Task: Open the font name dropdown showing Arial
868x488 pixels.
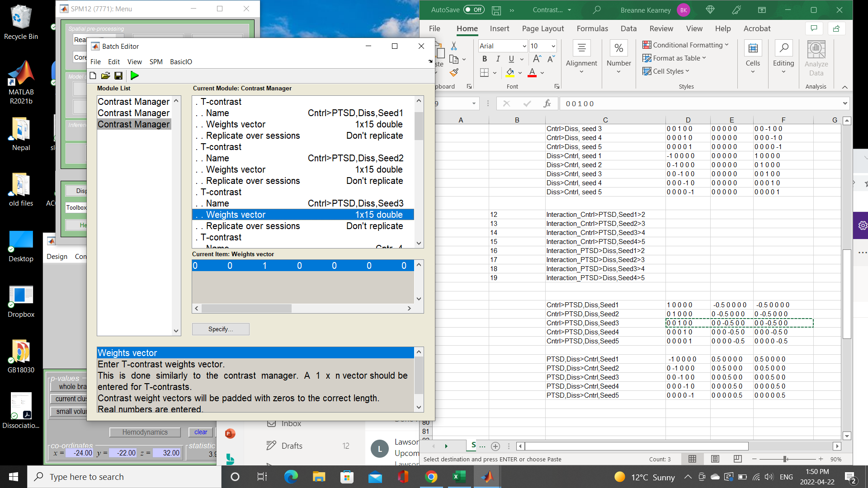Action: click(x=524, y=46)
